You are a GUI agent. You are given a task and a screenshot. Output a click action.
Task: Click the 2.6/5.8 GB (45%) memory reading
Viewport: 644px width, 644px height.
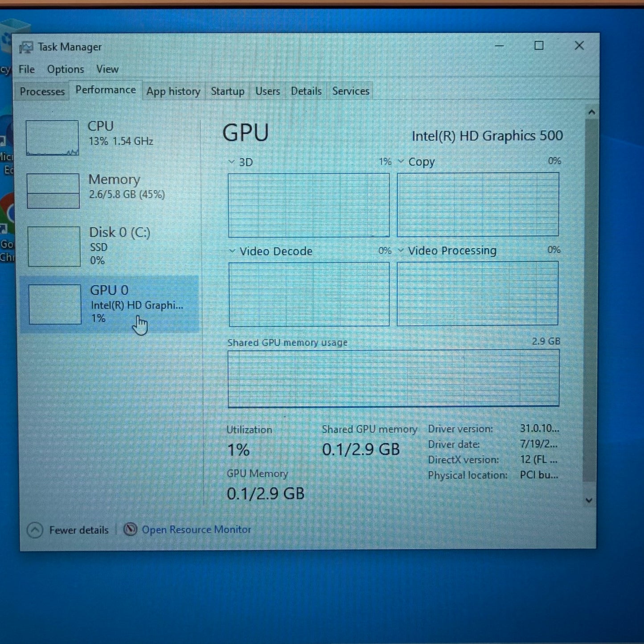coord(127,194)
